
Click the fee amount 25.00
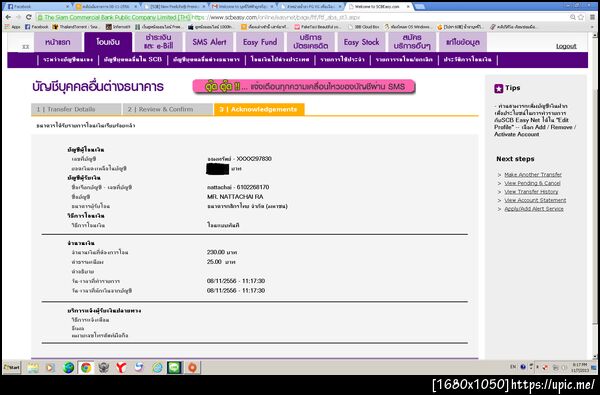click(x=214, y=262)
